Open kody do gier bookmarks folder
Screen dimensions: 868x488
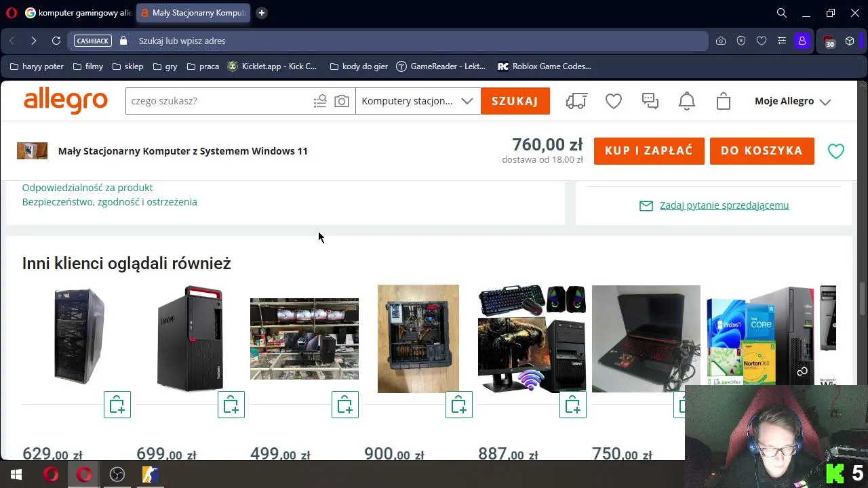359,66
